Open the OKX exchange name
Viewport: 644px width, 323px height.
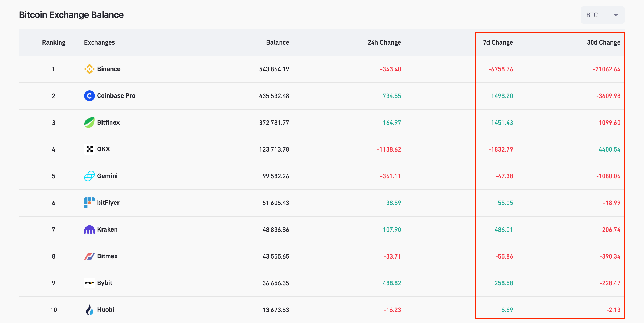104,149
